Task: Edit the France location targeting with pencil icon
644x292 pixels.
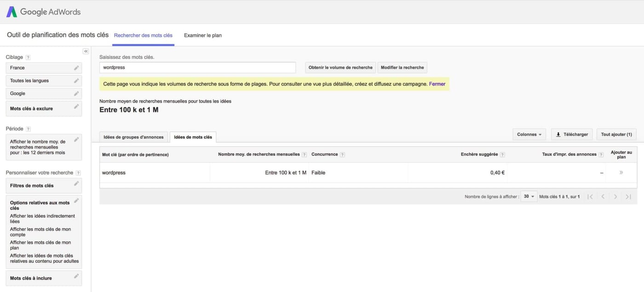Action: pos(76,67)
